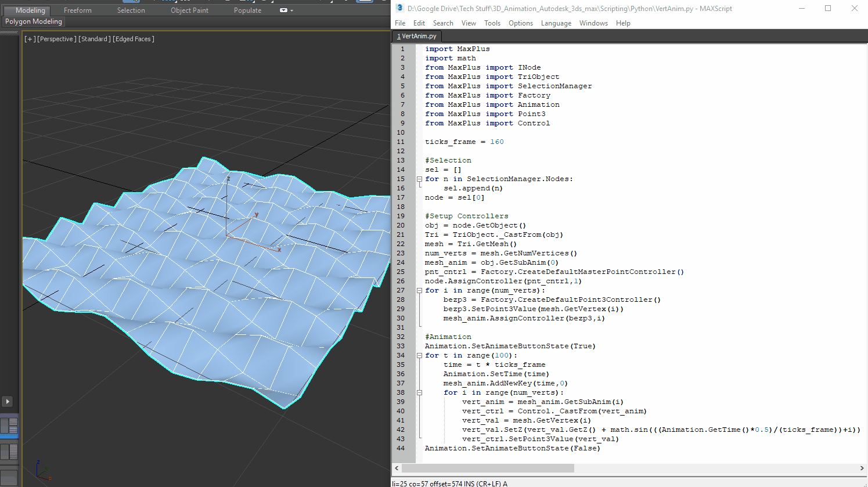This screenshot has height=487, width=868.
Task: Collapse the 'for t in range(100)' code fold
Action: point(419,355)
